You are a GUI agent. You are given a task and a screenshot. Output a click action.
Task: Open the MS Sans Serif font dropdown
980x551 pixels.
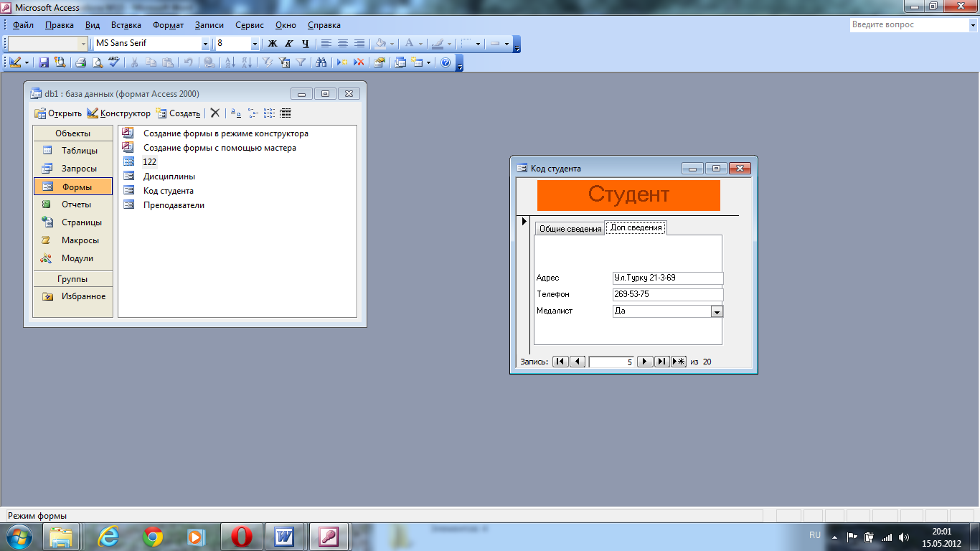(x=205, y=44)
